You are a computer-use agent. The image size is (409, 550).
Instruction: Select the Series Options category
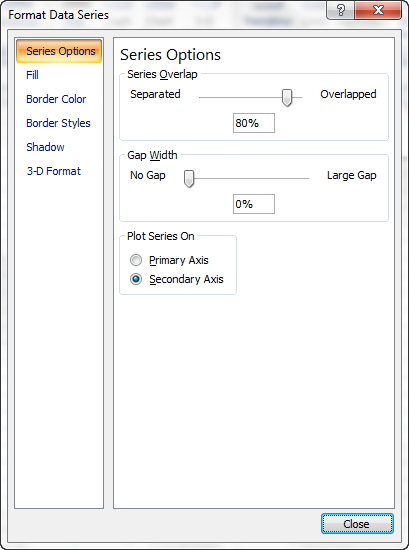pyautogui.click(x=59, y=51)
